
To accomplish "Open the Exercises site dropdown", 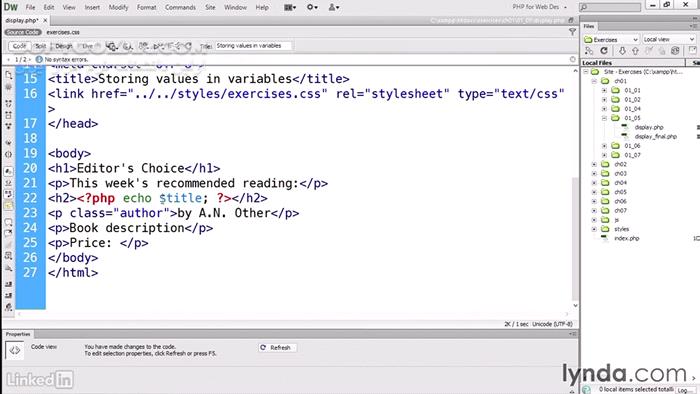I will (611, 40).
